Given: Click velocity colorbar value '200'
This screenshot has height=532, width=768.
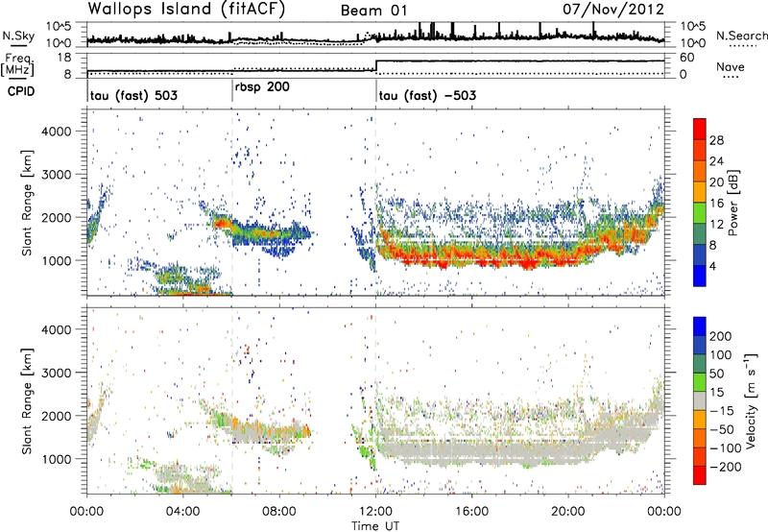Looking at the screenshot, I should pyautogui.click(x=721, y=336).
